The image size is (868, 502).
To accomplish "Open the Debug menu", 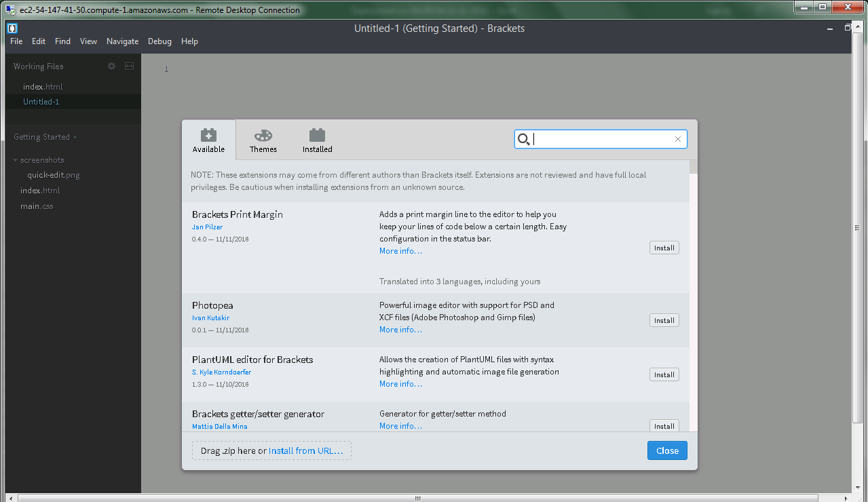I will click(x=159, y=41).
